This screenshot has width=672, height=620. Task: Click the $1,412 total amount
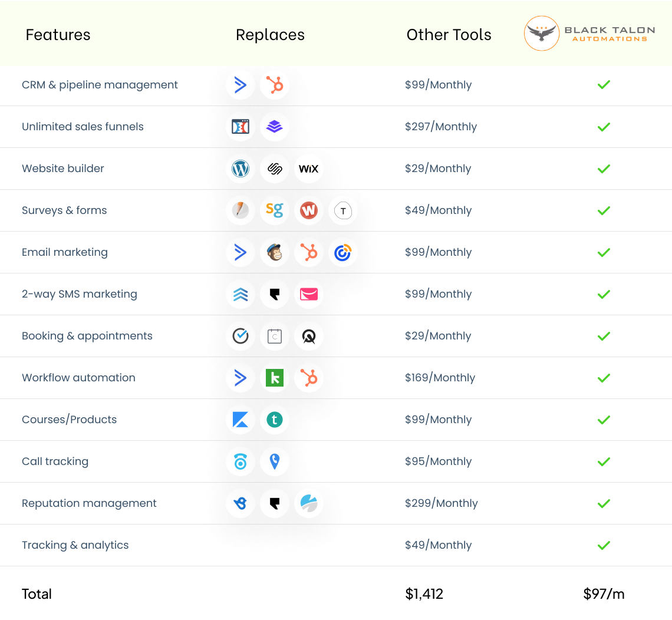click(424, 594)
